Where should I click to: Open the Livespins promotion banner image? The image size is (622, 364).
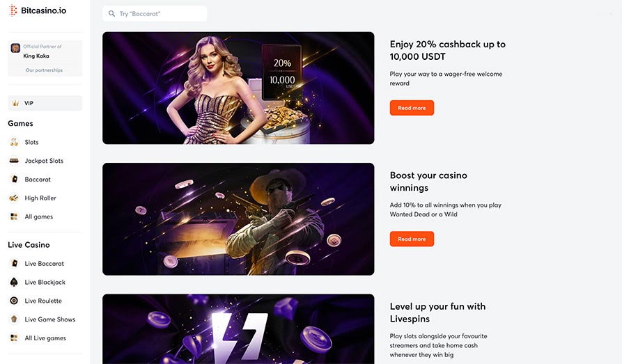click(x=238, y=329)
